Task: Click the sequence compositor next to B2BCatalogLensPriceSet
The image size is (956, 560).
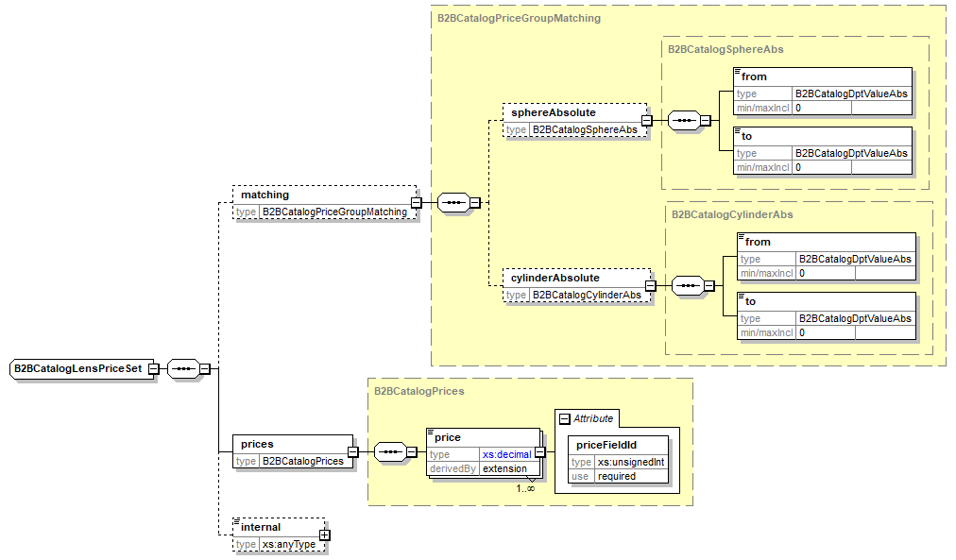Action: coord(183,368)
